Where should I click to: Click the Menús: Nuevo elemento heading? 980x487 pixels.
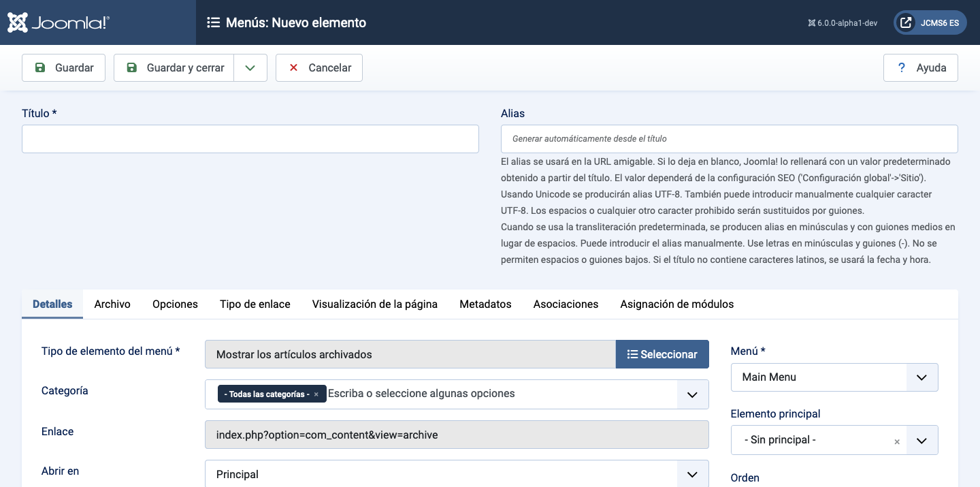(296, 22)
